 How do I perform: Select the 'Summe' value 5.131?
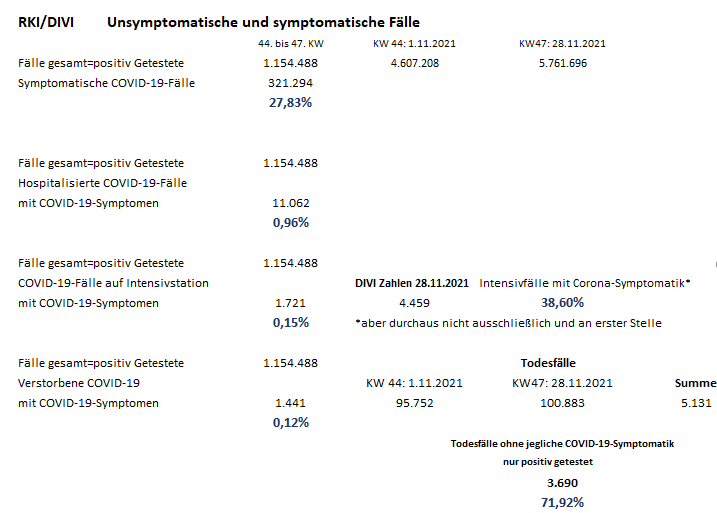(695, 403)
